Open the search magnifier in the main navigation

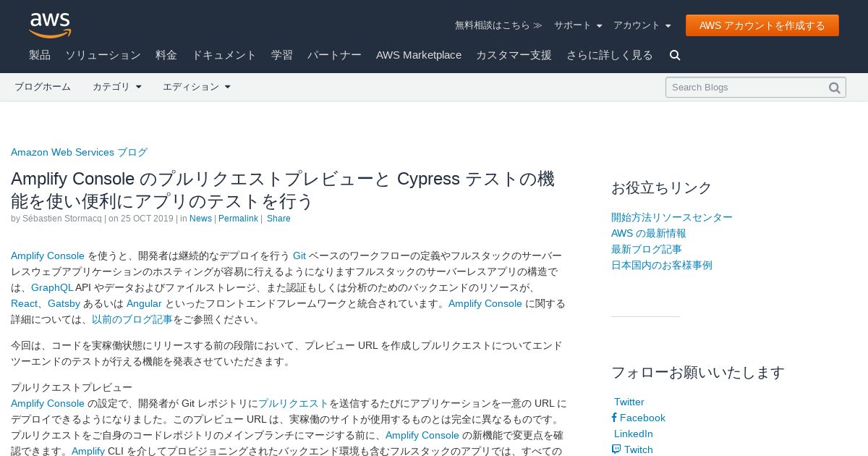click(x=675, y=55)
